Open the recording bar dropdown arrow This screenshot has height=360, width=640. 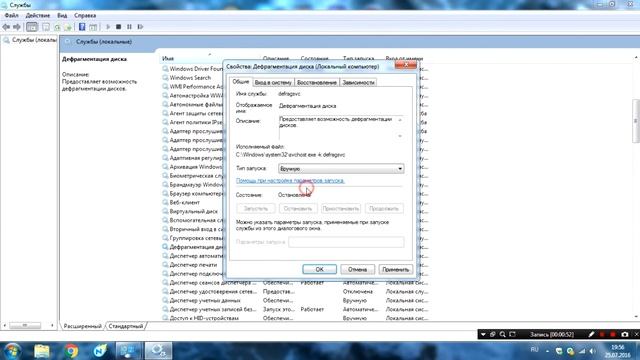[483, 334]
